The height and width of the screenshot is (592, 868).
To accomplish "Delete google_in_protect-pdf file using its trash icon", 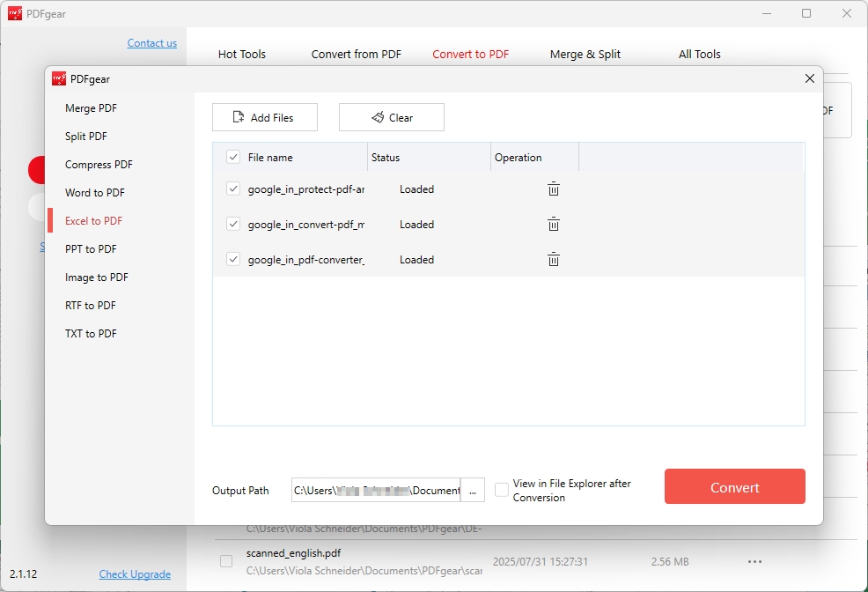I will coord(553,189).
